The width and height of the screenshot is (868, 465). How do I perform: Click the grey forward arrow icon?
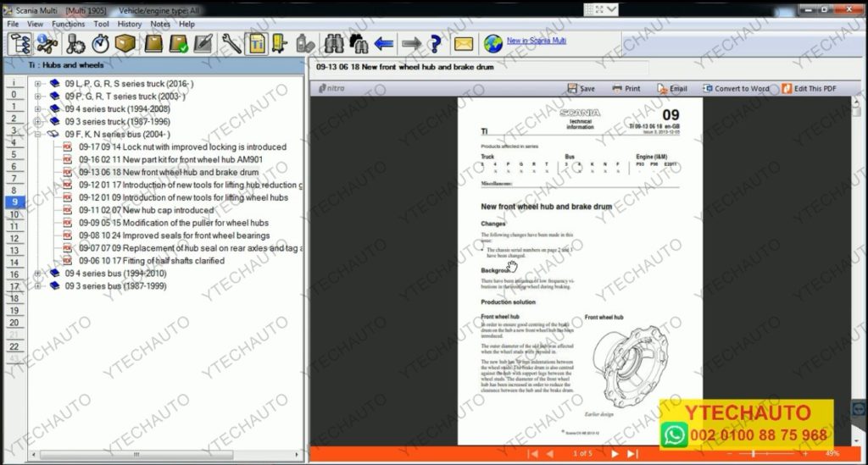(x=411, y=43)
